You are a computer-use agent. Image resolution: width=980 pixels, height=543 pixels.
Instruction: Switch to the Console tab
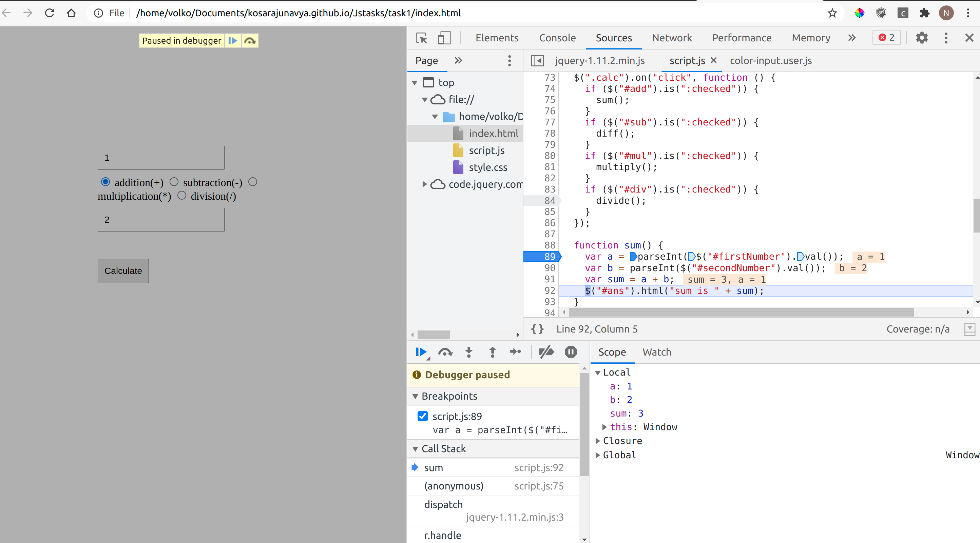click(557, 38)
